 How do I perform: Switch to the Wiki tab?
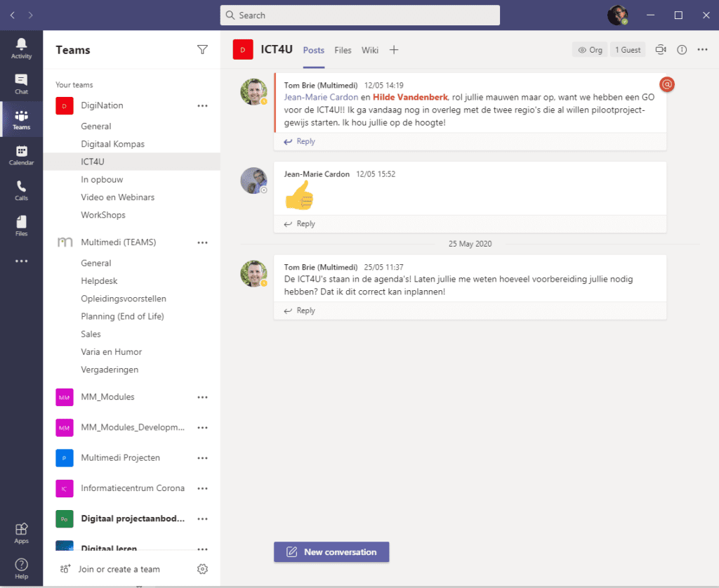tap(369, 50)
